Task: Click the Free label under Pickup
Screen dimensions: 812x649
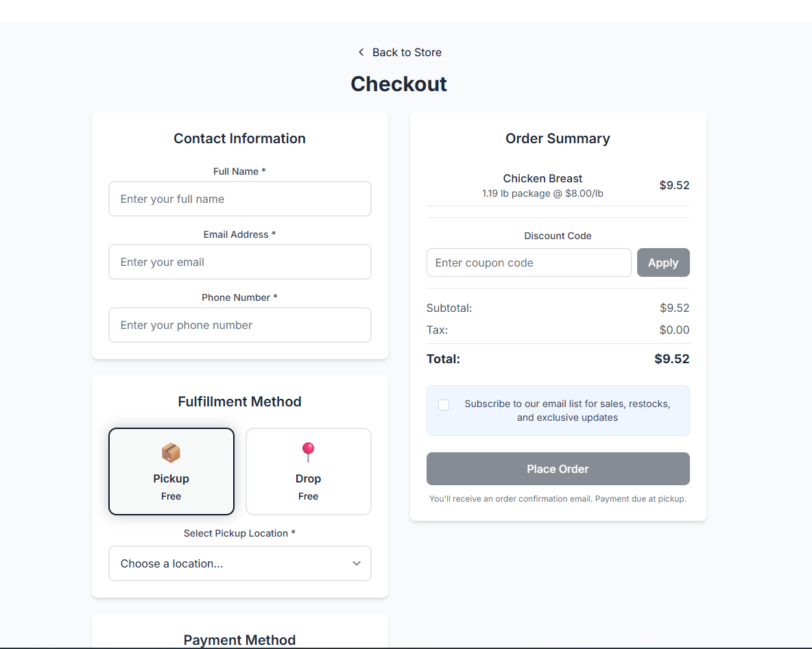Action: coord(171,496)
